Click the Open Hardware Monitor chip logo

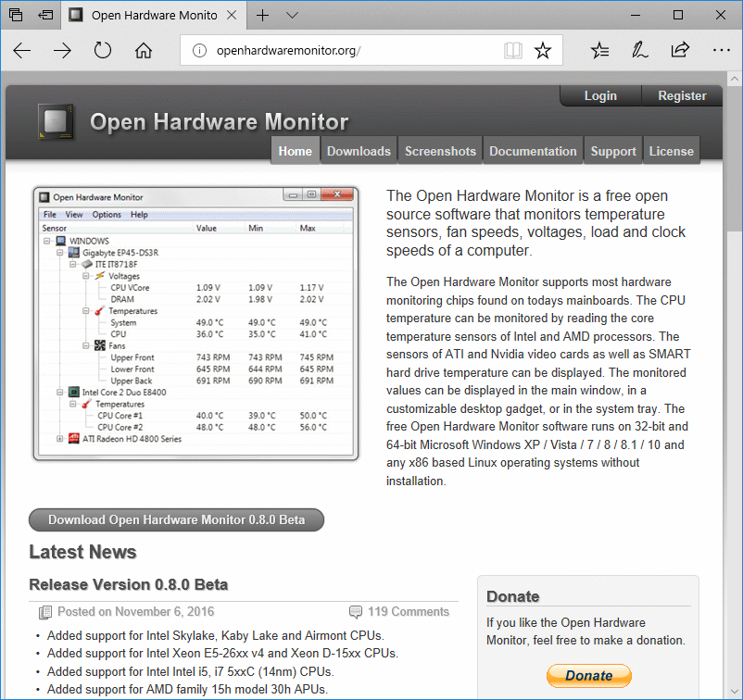(57, 121)
